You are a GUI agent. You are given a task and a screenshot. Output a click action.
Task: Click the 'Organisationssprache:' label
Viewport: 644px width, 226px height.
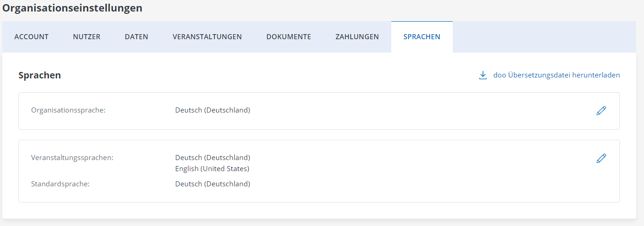pyautogui.click(x=68, y=110)
